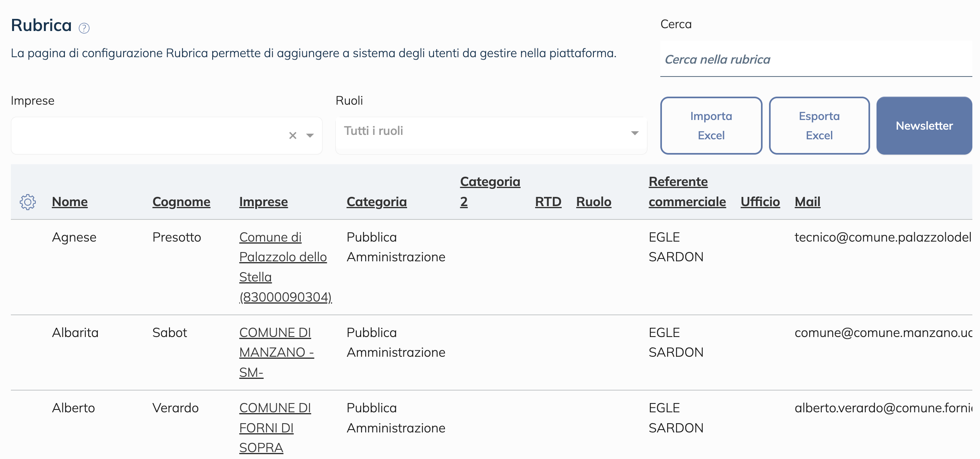Open the Newsletter button
Viewport: 980px width, 459px height.
[x=924, y=126]
